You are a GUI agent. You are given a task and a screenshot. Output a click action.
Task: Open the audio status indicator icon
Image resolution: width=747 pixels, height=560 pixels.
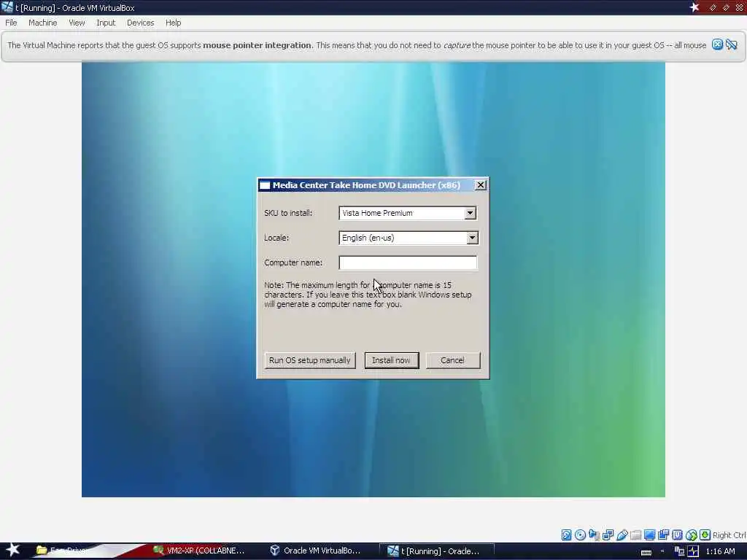594,534
